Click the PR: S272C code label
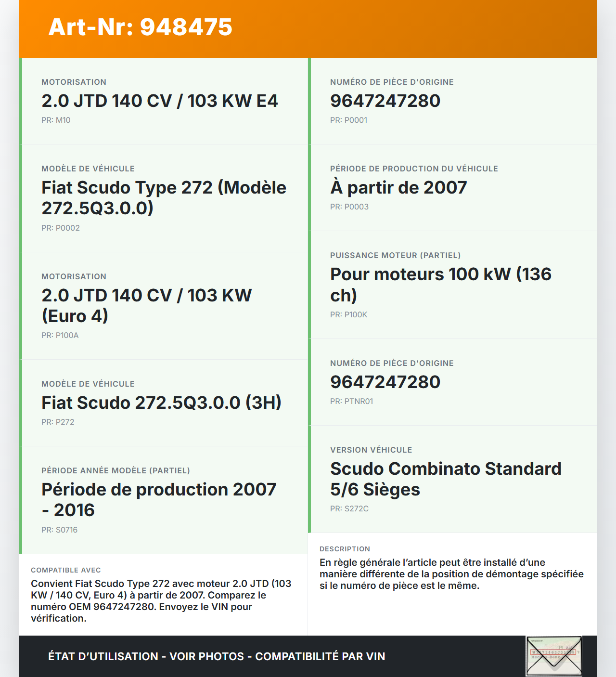The height and width of the screenshot is (677, 616). [x=349, y=509]
